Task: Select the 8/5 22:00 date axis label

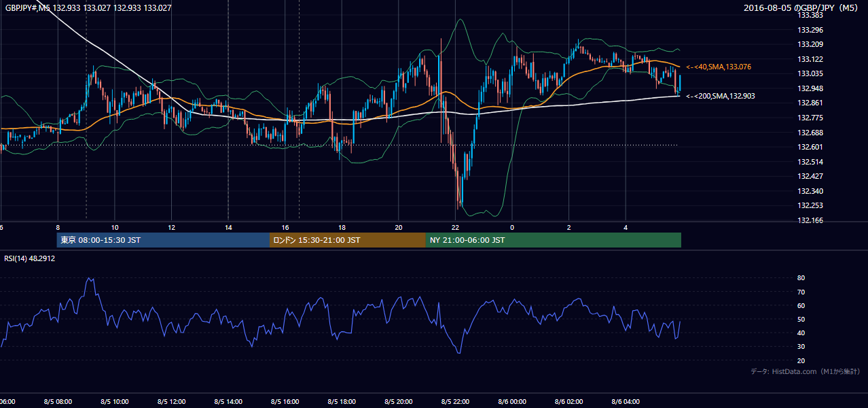Action: (x=455, y=401)
